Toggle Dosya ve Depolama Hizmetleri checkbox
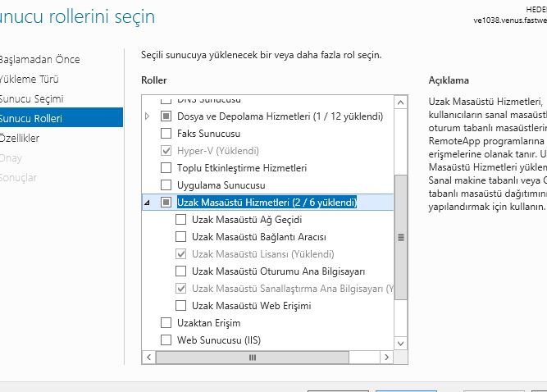The width and height of the screenshot is (547, 392). [x=166, y=116]
